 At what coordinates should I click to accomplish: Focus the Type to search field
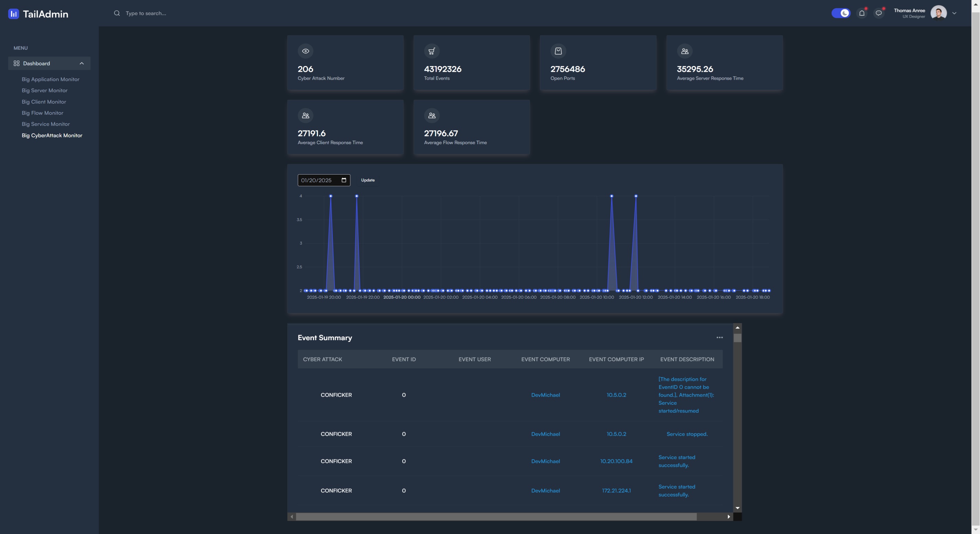click(x=146, y=13)
